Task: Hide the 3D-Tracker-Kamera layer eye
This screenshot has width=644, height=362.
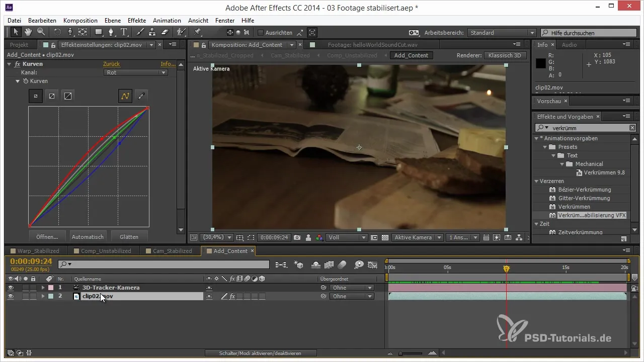Action: point(11,288)
